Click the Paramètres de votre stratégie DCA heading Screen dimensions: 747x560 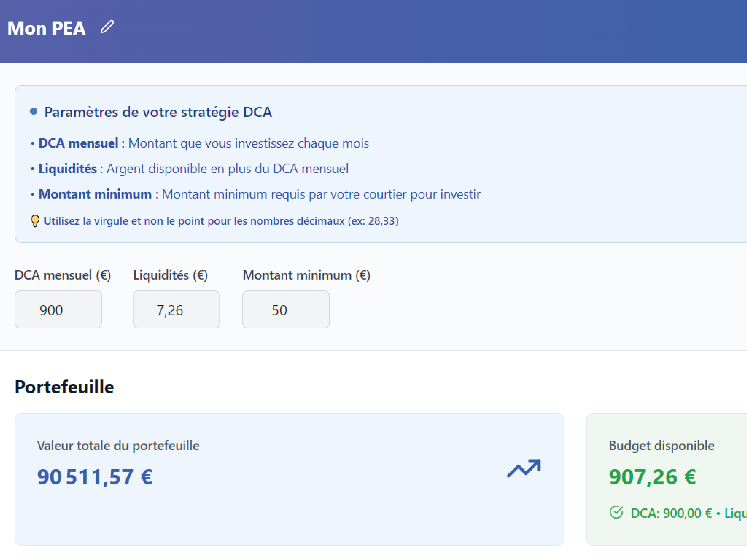(x=158, y=112)
